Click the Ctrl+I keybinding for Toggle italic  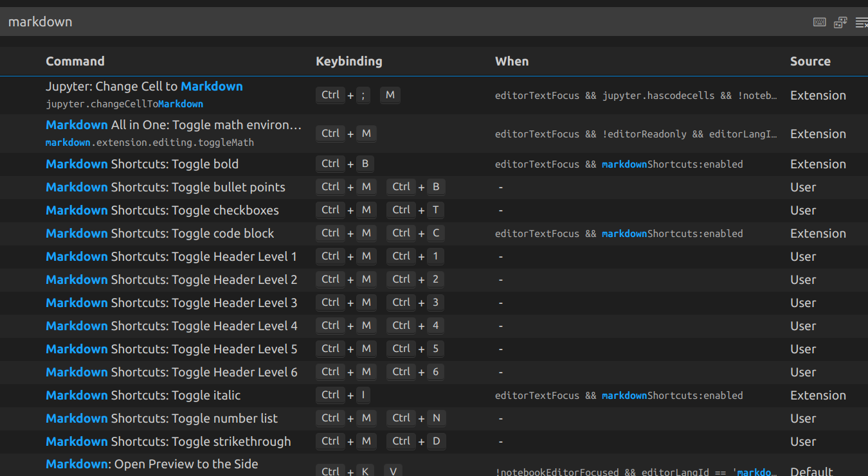click(343, 396)
